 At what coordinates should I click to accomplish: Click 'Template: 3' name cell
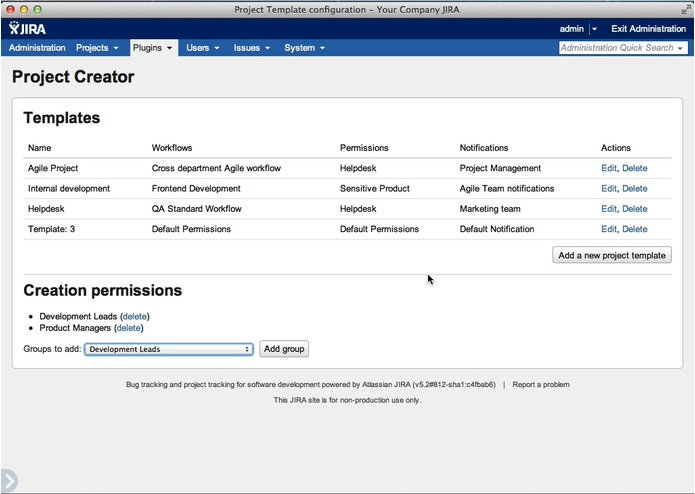tap(51, 229)
